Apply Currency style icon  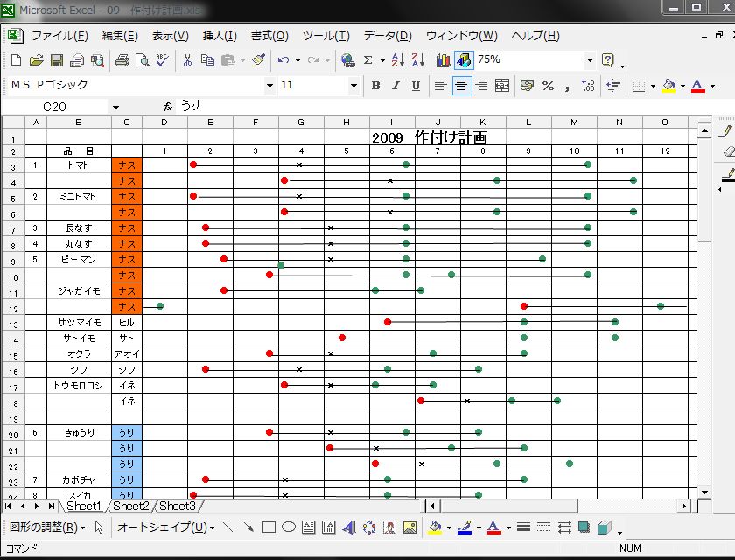527,85
